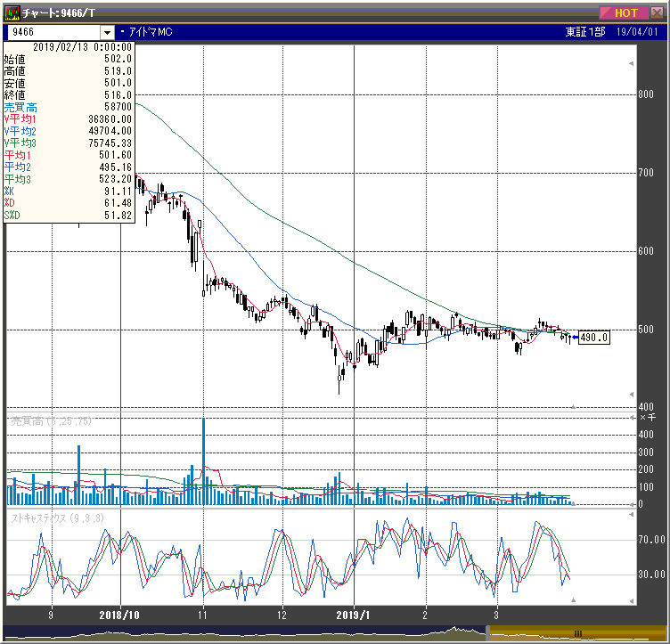Open the stock code 9466 dropdown
670x644 pixels.
tap(107, 32)
